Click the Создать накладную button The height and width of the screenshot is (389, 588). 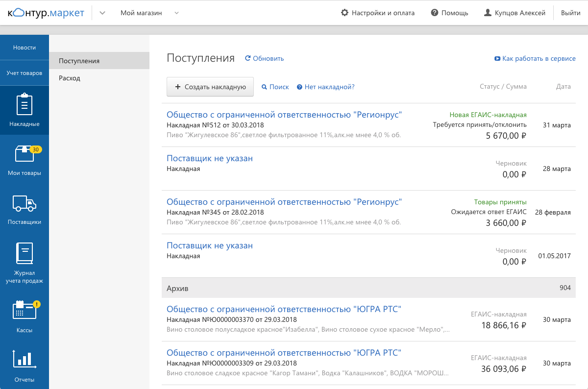(x=210, y=87)
